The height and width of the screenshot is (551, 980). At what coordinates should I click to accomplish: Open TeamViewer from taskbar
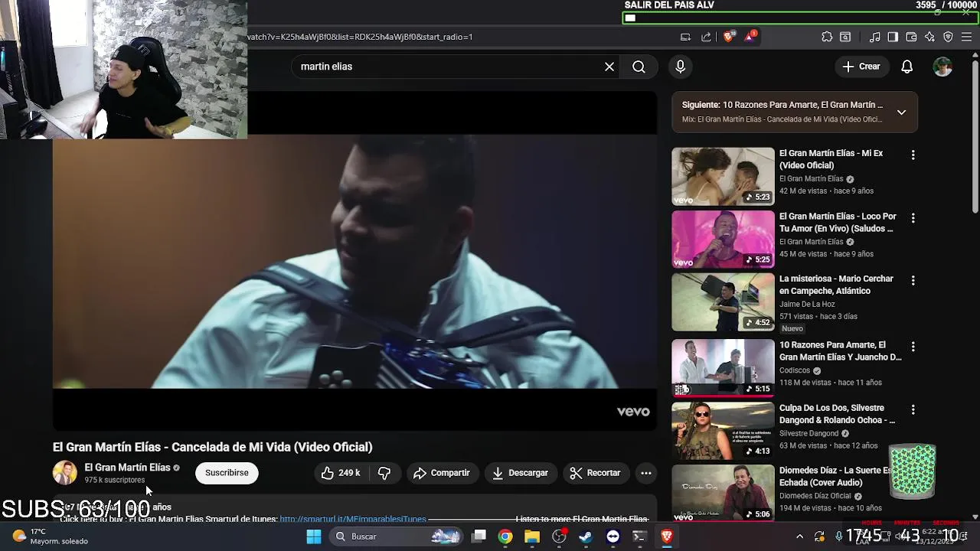coord(612,536)
